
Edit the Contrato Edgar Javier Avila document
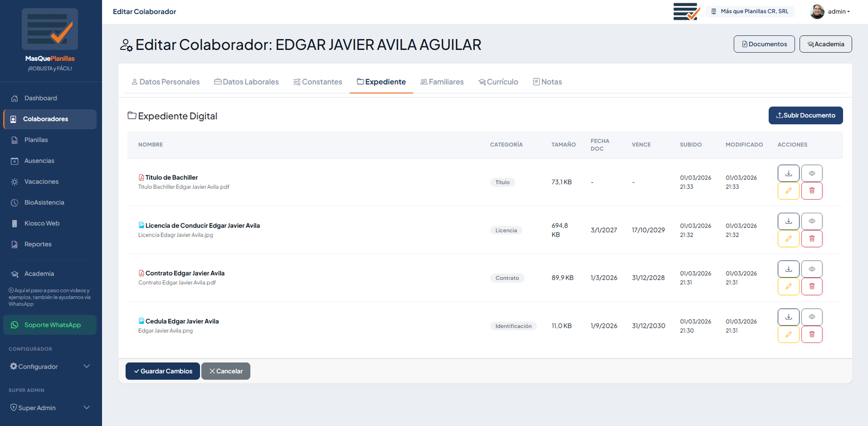(x=788, y=287)
